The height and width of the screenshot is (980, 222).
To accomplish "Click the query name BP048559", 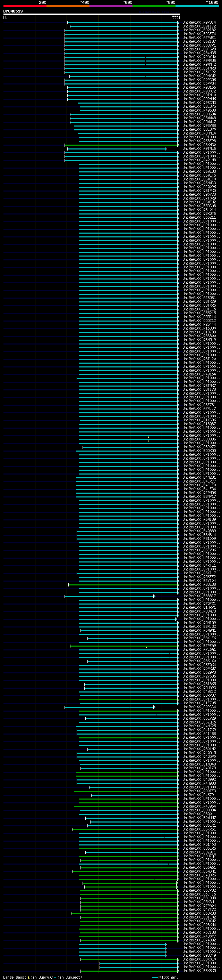I will tap(13, 11).
